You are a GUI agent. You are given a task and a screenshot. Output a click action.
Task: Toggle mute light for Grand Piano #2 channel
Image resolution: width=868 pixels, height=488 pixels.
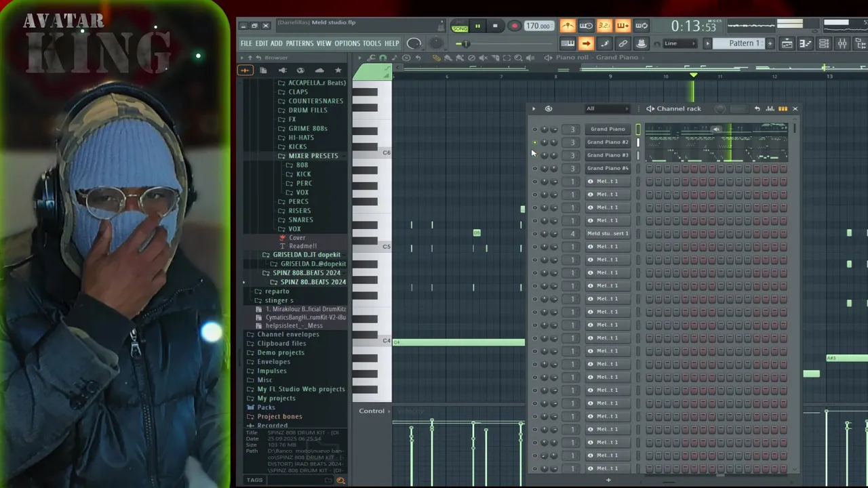click(534, 142)
